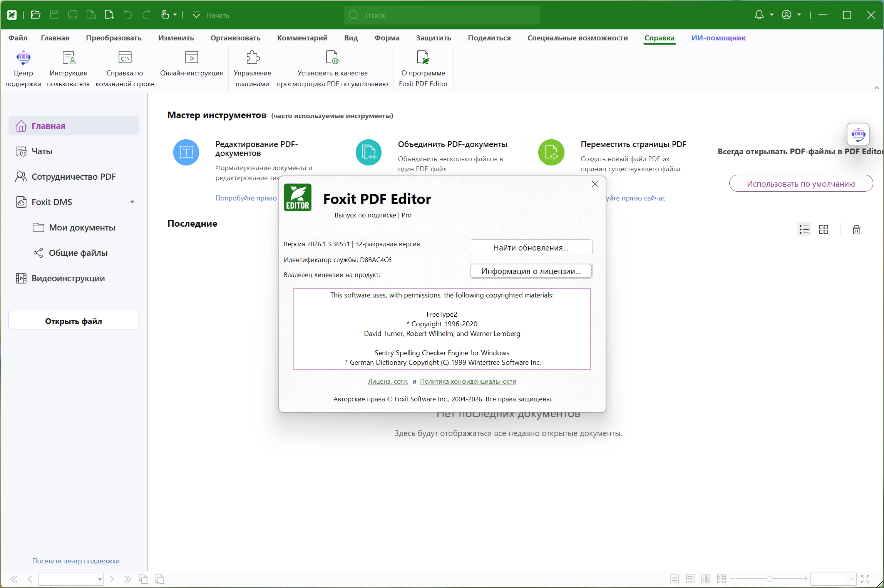Click the trash icon to clear recent files
Viewport: 884px width, 588px height.
click(x=857, y=230)
